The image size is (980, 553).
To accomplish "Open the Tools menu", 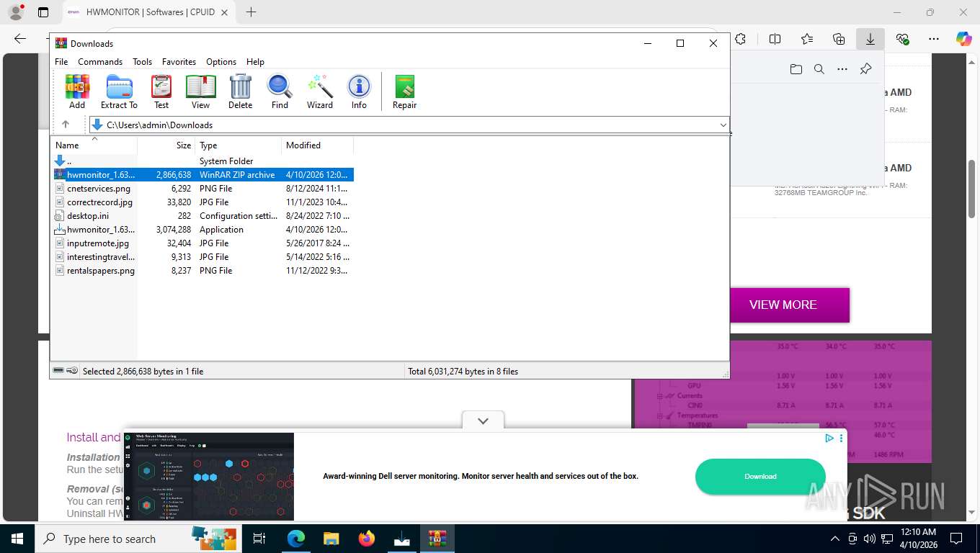I will (142, 62).
